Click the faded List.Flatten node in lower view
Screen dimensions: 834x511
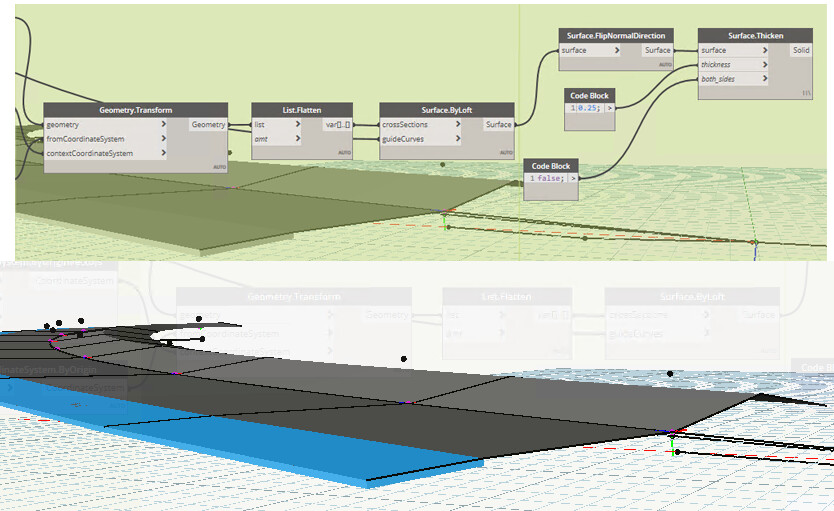(507, 322)
